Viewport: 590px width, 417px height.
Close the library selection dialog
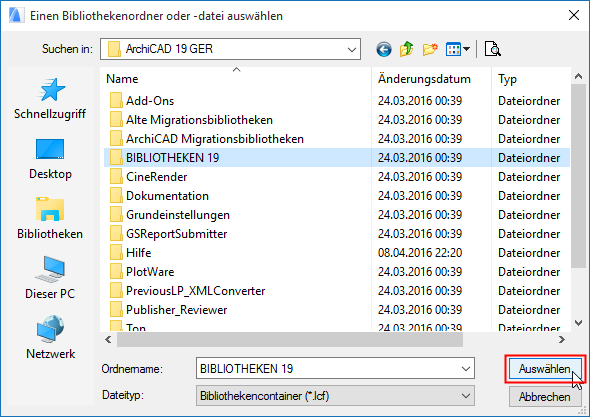pyautogui.click(x=574, y=15)
